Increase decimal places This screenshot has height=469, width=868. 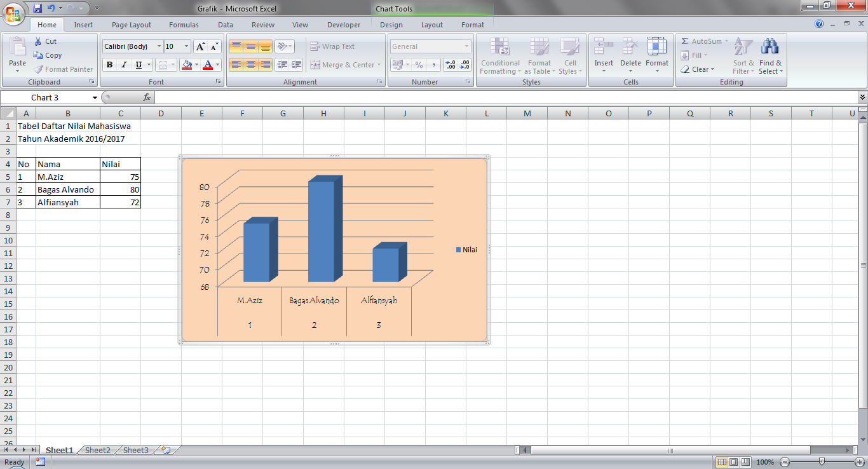click(451, 65)
